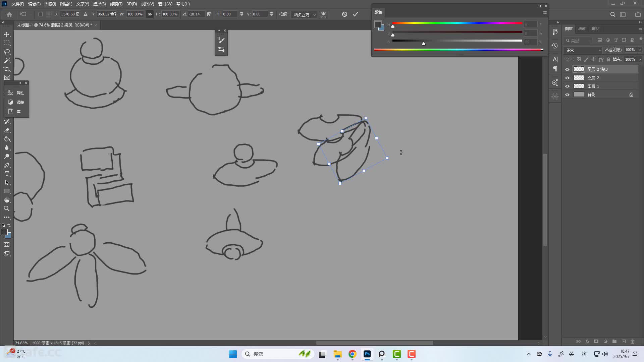The height and width of the screenshot is (362, 644).
Task: Open the 滤镜(T) menu
Action: coord(116,4)
